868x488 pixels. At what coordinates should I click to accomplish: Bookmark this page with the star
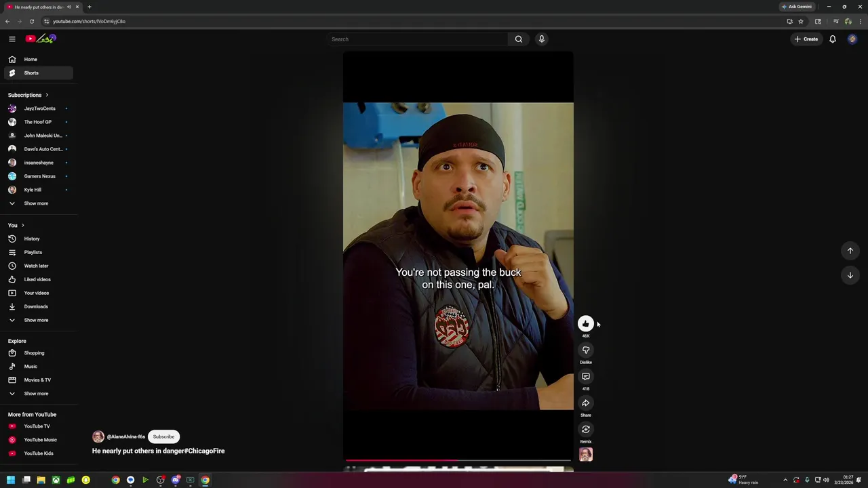click(x=801, y=21)
